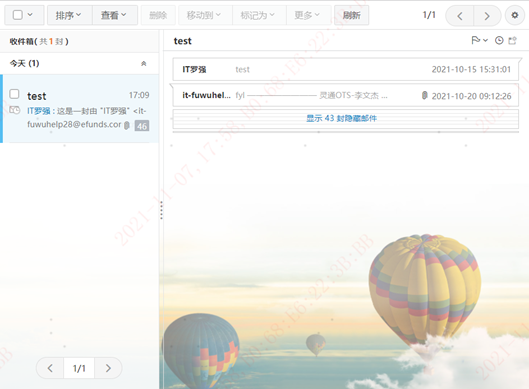Image resolution: width=529 pixels, height=389 pixels.
Task: Click the flag icon on test email
Action: point(475,40)
